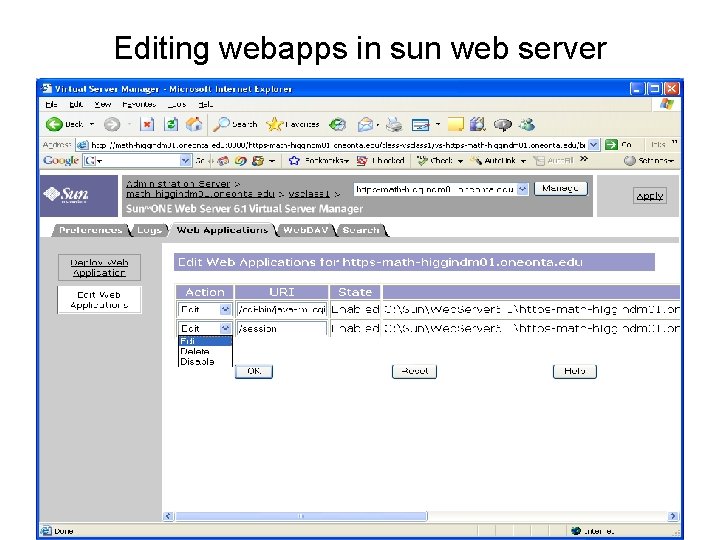
Task: Select the Web Applications tab
Action: coord(222,230)
